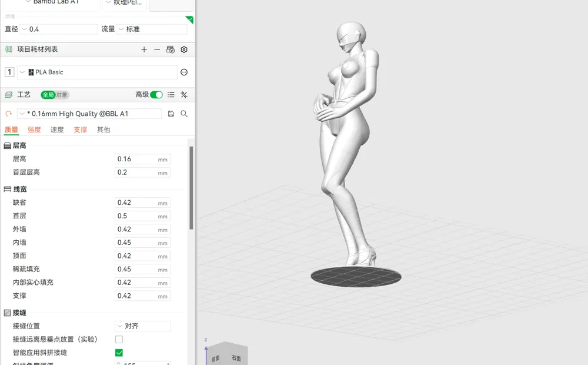Click the settings panel vertical scrollbar

191,188
